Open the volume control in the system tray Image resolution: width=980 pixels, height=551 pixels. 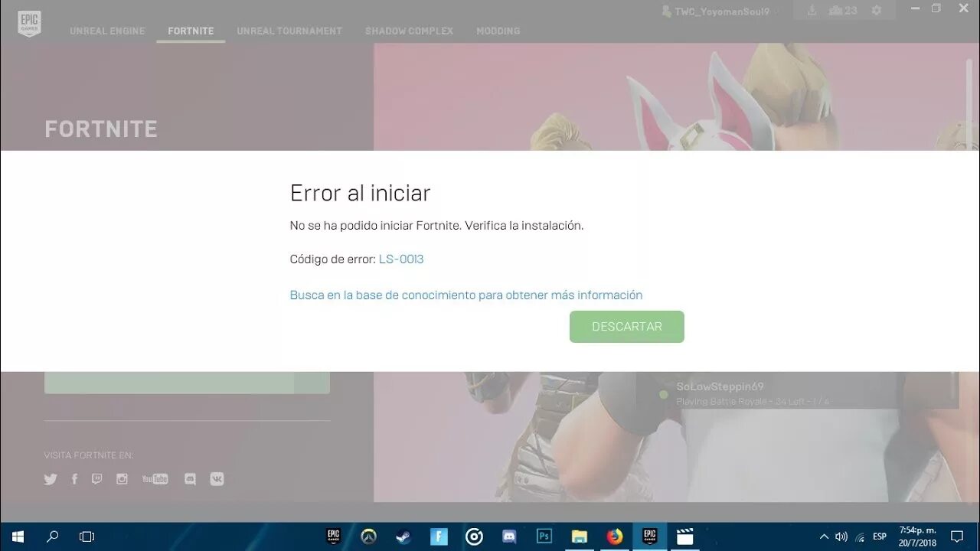click(841, 536)
